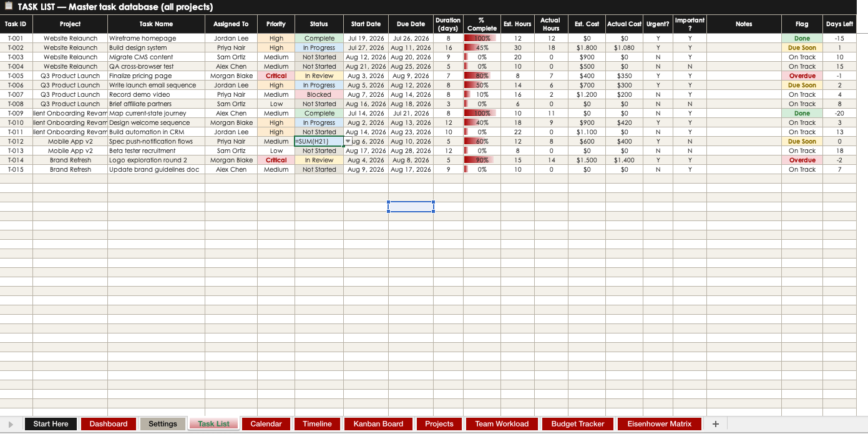Click the Status column header

point(319,24)
